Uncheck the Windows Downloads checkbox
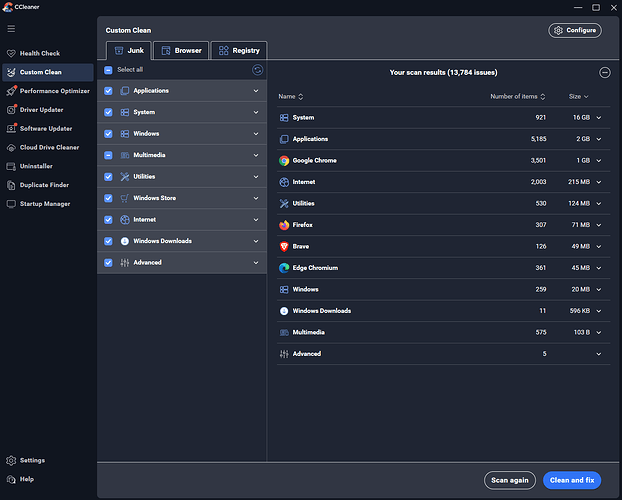Screen dimensions: 622x500 pos(108,241)
